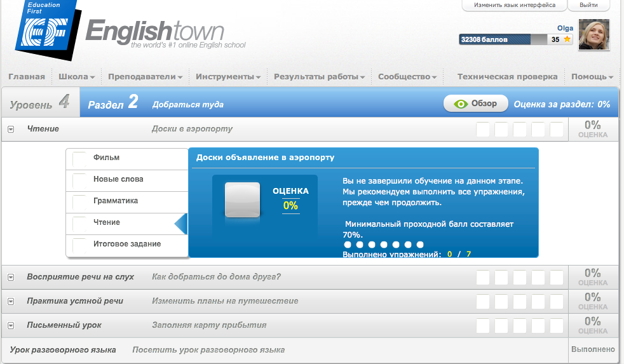Screen dimensions: 624x364
Task: Click the 32308 баллов progress bar
Action: point(503,39)
